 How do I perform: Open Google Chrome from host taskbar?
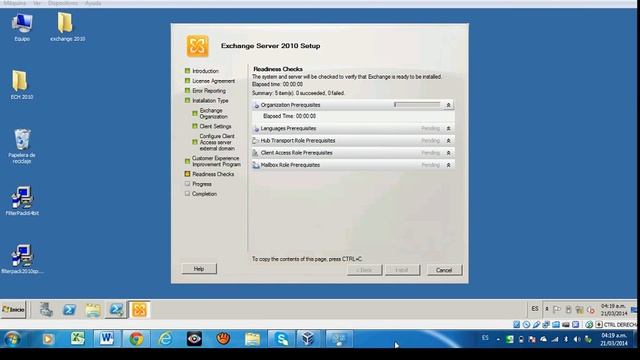(x=136, y=339)
